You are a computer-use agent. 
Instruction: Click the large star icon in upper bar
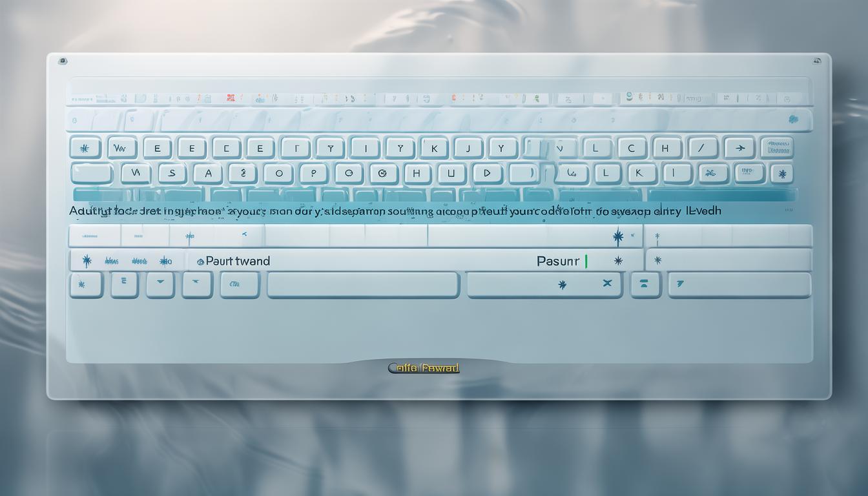618,237
